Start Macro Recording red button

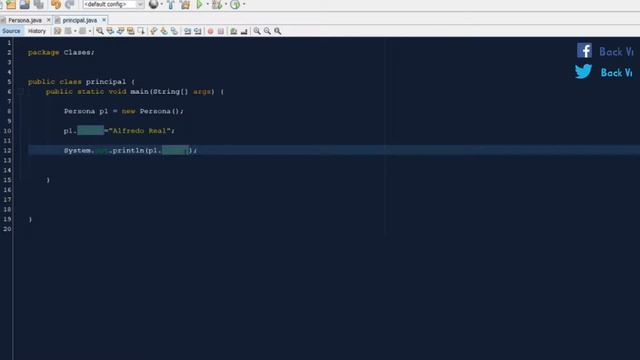pyautogui.click(x=210, y=31)
